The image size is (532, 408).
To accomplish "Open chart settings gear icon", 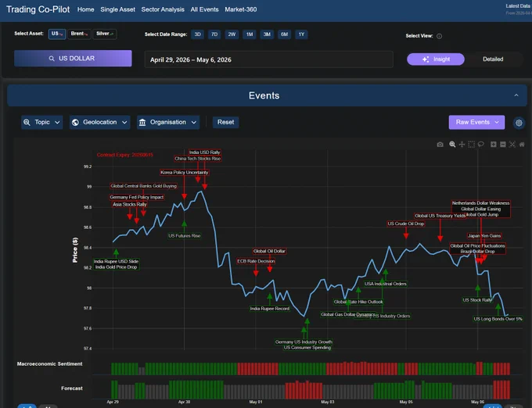I will click(x=519, y=123).
